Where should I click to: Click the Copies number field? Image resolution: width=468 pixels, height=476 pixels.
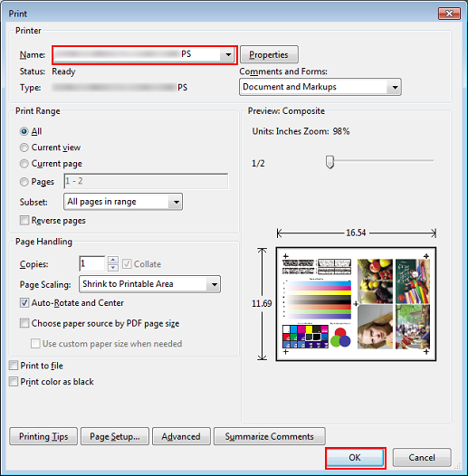coord(92,263)
